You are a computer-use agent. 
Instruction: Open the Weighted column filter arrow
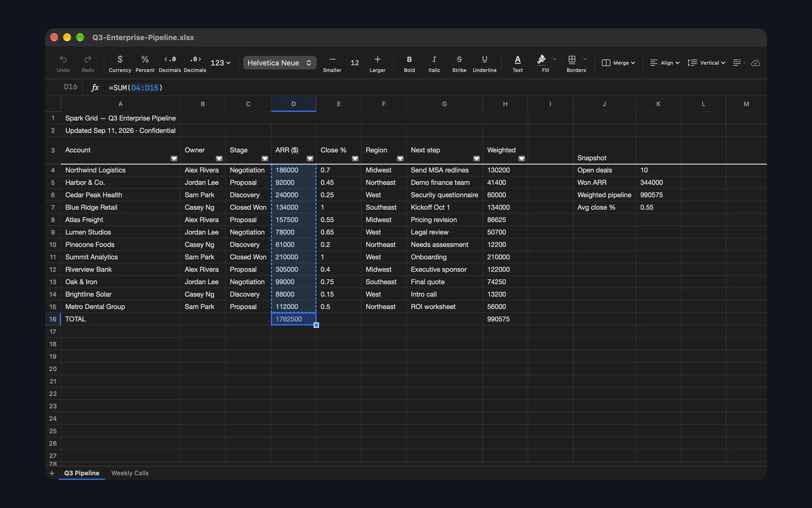pos(521,159)
